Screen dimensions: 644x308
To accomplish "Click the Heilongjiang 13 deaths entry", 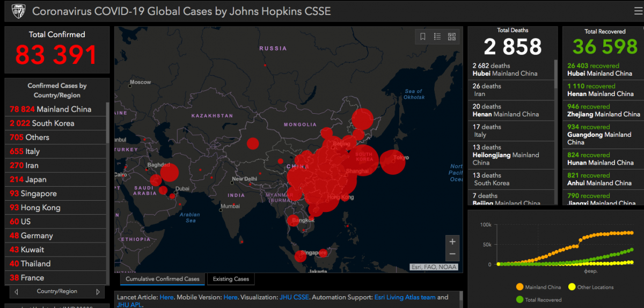I will point(511,155).
